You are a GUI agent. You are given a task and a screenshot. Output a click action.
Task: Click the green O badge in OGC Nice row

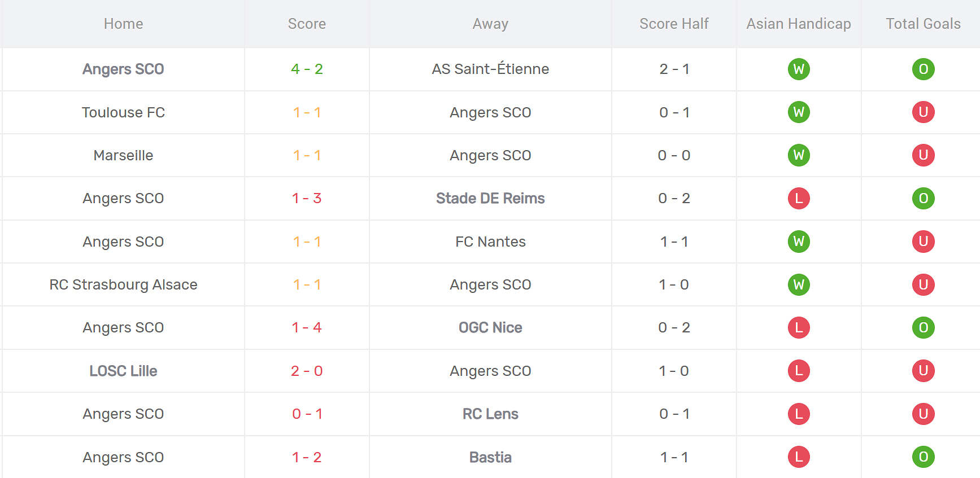[x=924, y=327]
